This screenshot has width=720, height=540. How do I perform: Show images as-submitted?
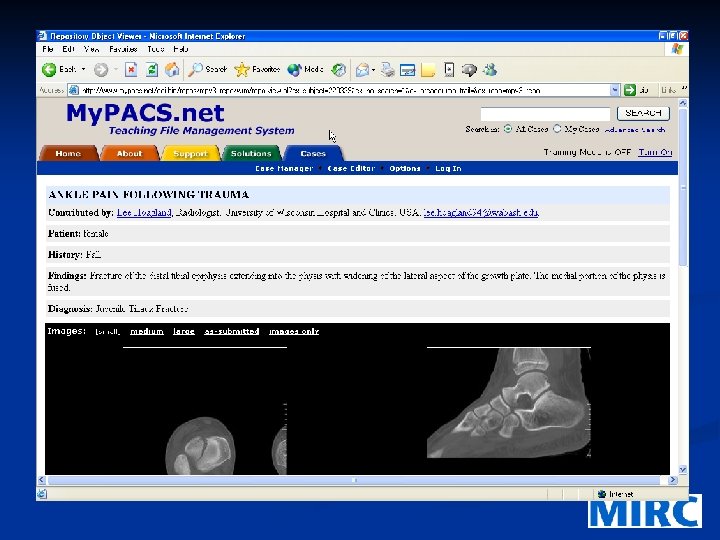click(231, 331)
